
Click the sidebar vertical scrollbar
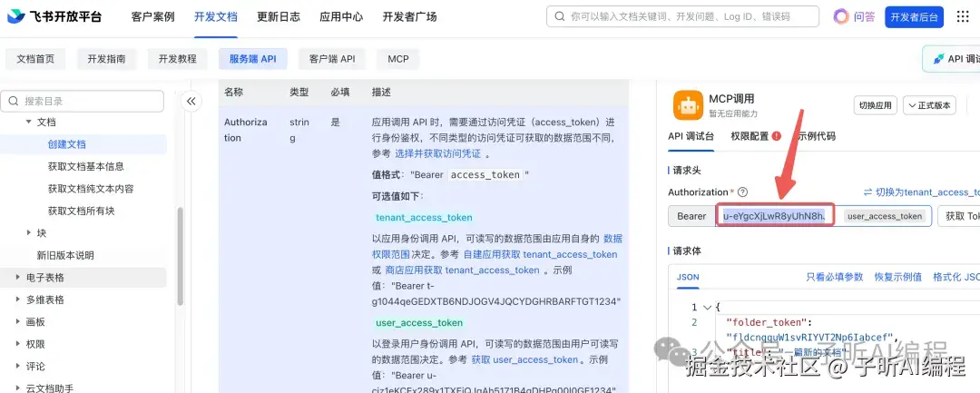coord(181,256)
